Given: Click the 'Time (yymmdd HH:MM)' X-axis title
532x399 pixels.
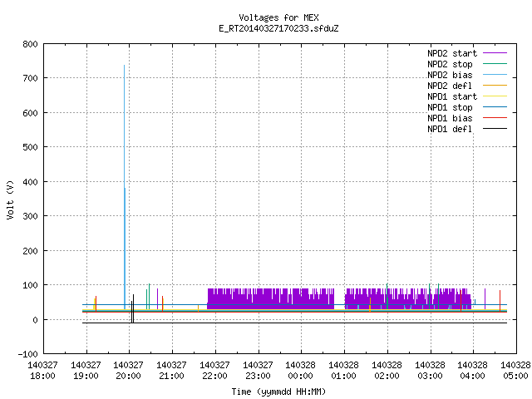Looking at the screenshot, I should point(278,392).
